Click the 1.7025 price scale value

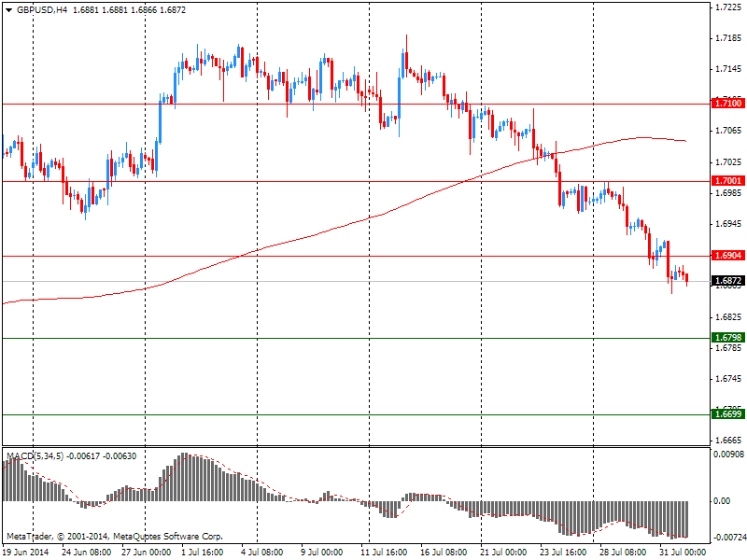point(729,162)
